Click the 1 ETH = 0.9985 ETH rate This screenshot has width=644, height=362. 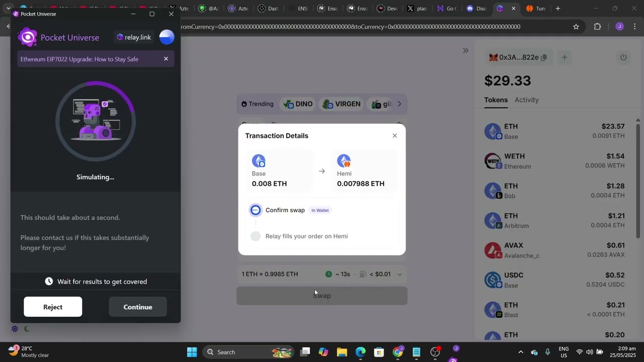[270, 274]
